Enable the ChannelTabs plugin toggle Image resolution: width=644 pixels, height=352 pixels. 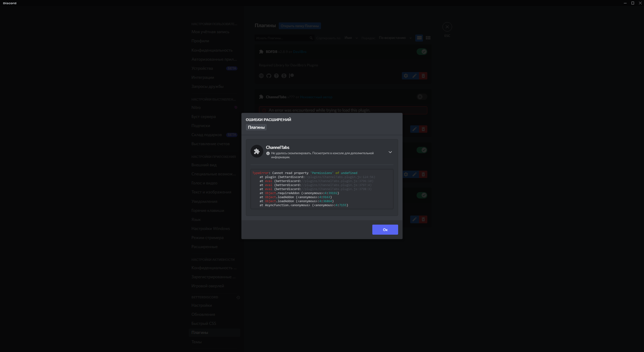pos(422,97)
